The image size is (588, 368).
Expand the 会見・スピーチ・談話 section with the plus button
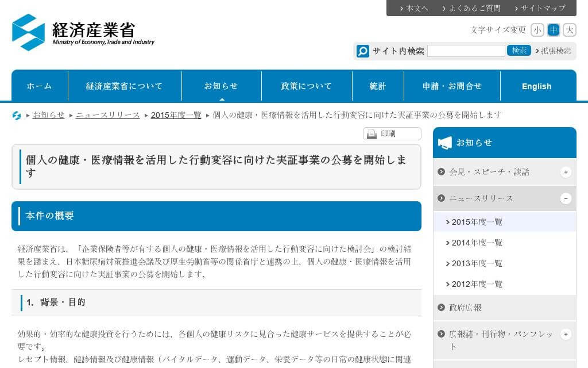pos(566,172)
